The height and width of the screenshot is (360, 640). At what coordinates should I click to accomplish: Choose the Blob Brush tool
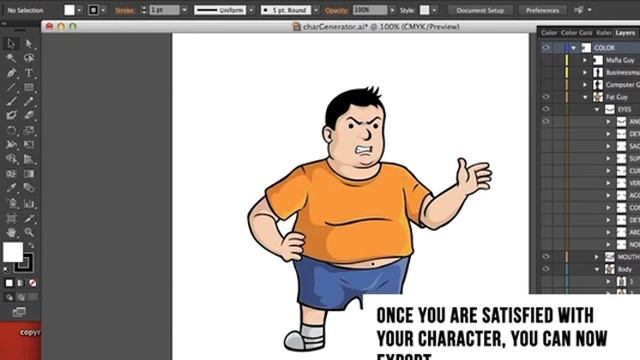tap(11, 116)
